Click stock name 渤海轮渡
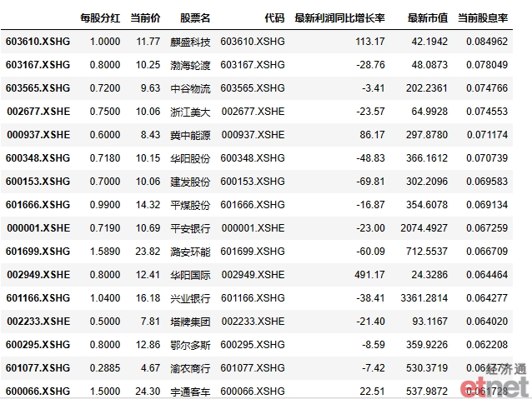Image resolution: width=532 pixels, height=399 pixels. tap(190, 66)
